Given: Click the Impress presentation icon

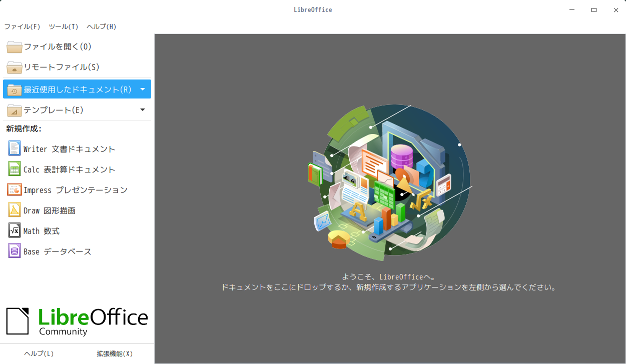Looking at the screenshot, I should (15, 189).
